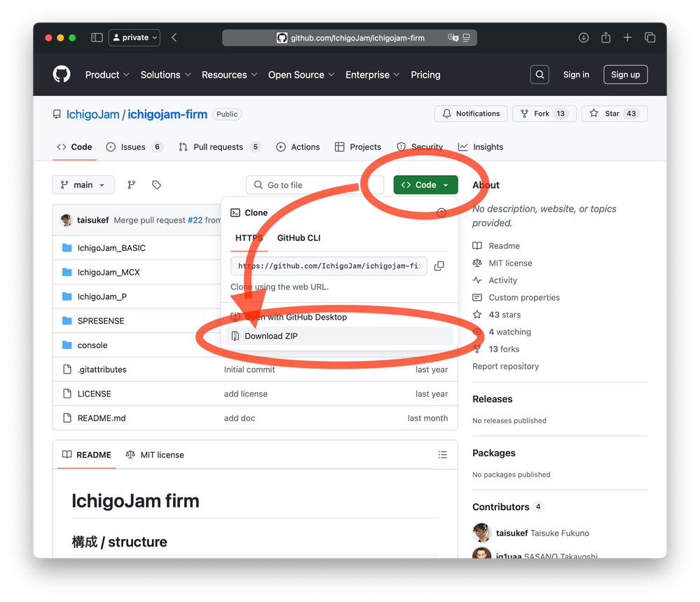View 43 stars link
Screen dimensions: 700x602
pyautogui.click(x=496, y=315)
